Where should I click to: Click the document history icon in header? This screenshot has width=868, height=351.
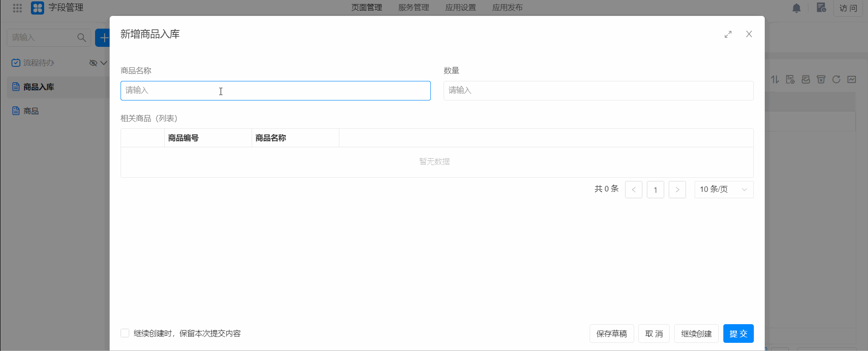click(x=821, y=8)
